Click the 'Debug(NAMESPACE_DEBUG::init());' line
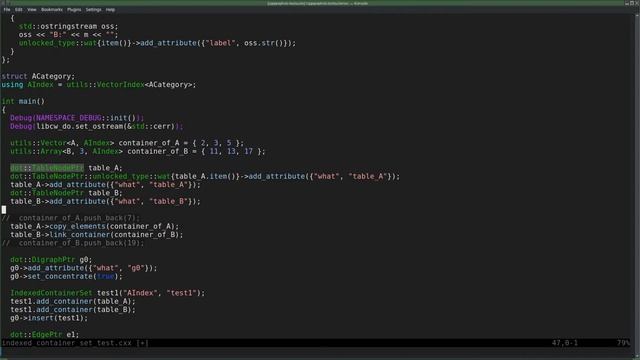 (77, 118)
